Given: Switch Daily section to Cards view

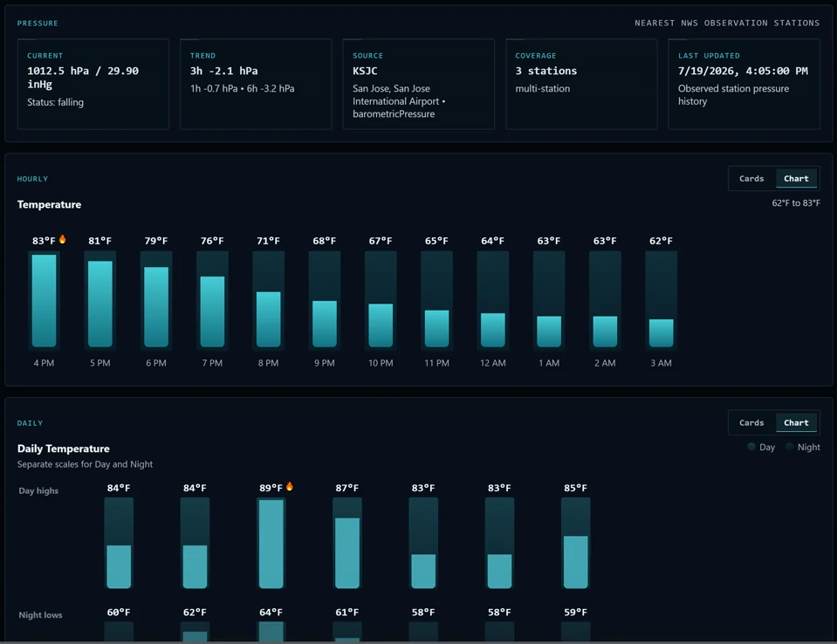Looking at the screenshot, I should pos(751,422).
